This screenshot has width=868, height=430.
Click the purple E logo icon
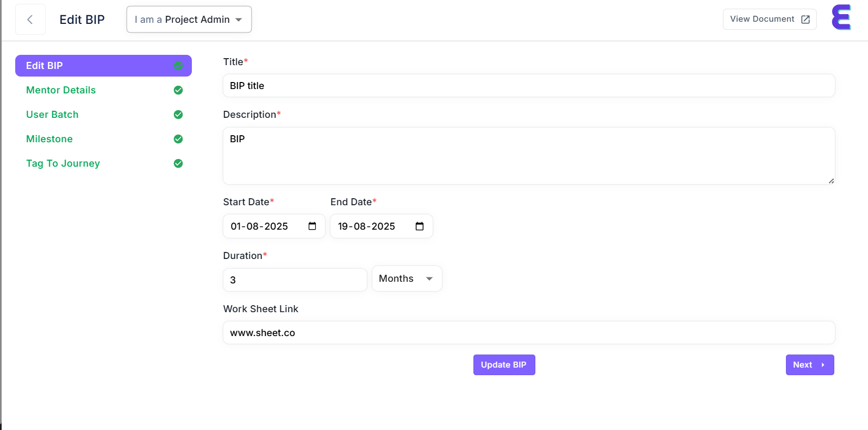tap(841, 17)
